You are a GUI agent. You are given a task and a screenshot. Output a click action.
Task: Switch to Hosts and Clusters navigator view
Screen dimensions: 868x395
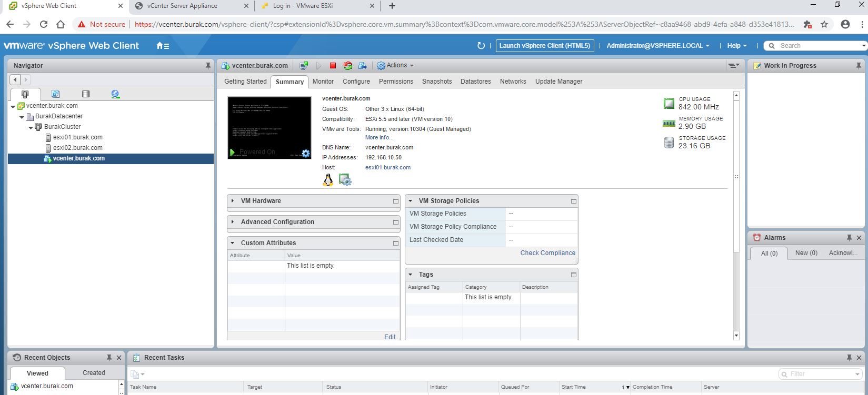point(25,94)
